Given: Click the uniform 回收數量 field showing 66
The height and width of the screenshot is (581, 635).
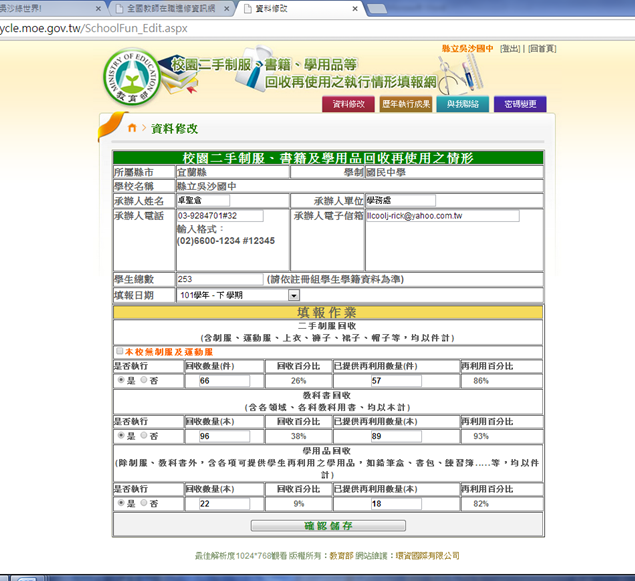Looking at the screenshot, I should click(x=234, y=381).
